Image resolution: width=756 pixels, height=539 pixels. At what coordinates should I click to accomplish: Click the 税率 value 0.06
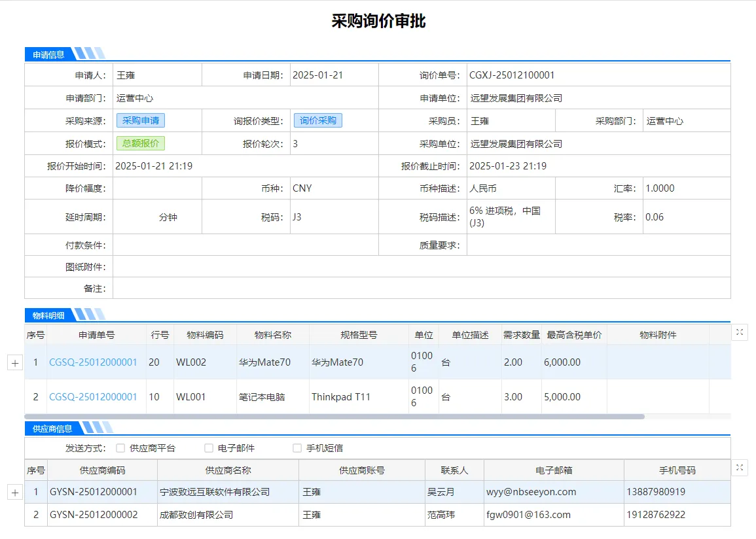click(655, 217)
